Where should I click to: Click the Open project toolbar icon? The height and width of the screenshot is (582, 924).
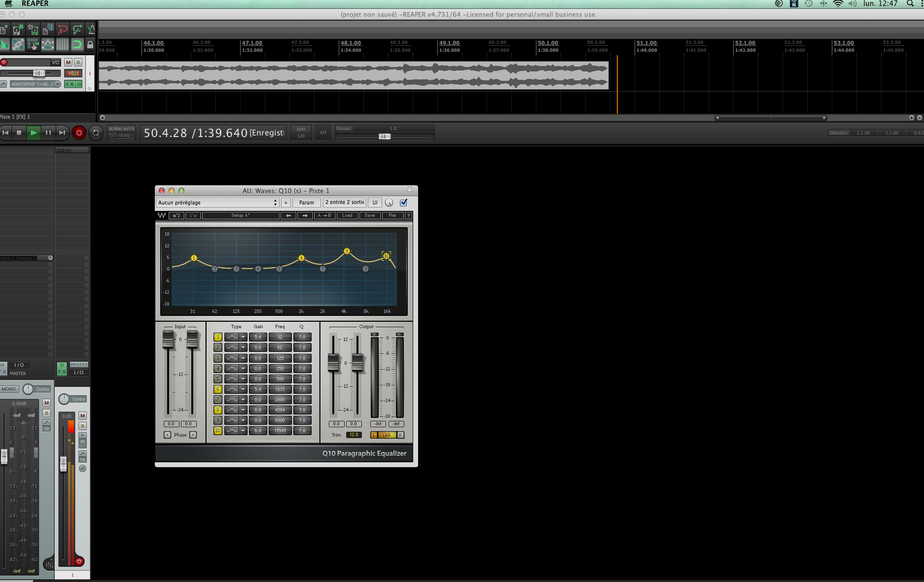pyautogui.click(x=18, y=30)
